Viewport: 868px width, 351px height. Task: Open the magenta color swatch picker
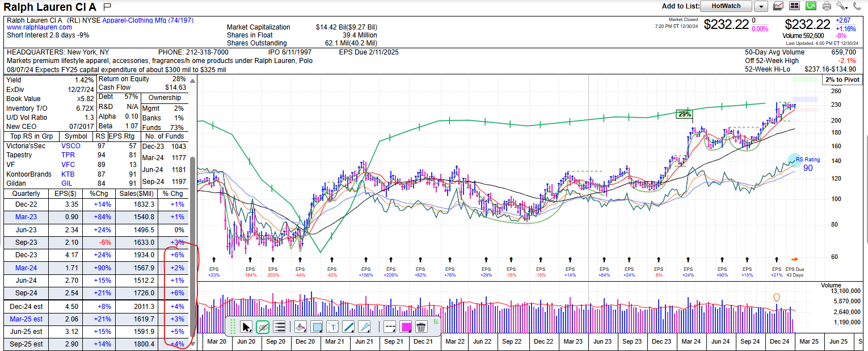406,327
